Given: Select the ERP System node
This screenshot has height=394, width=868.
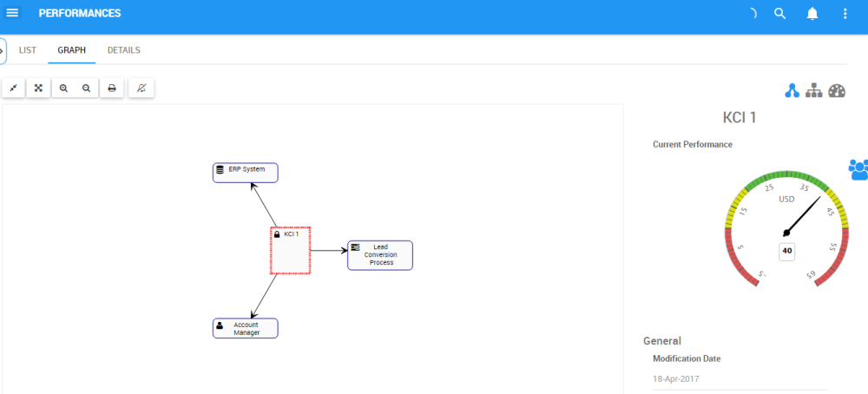Looking at the screenshot, I should (246, 173).
